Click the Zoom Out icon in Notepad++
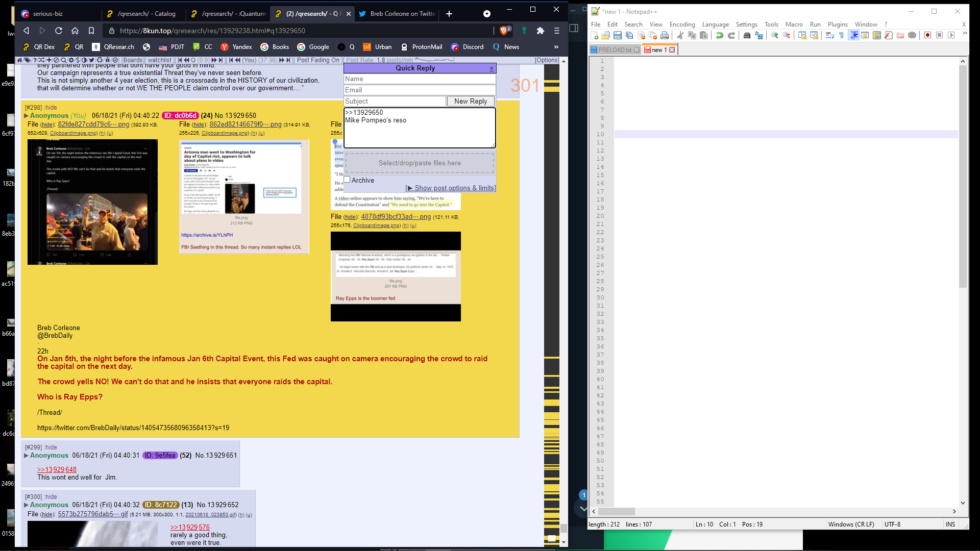Viewport: 980px width, 551px height. [x=787, y=35]
